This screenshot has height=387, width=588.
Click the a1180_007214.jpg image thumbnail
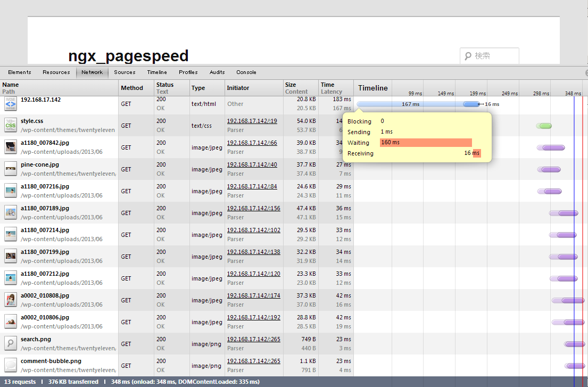coord(11,234)
